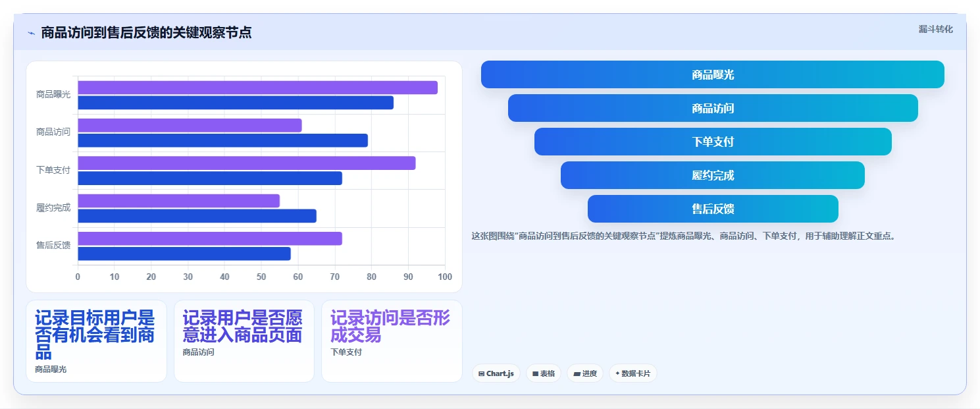Click the lightning icon beside the title
980x409 pixels.
[31, 33]
